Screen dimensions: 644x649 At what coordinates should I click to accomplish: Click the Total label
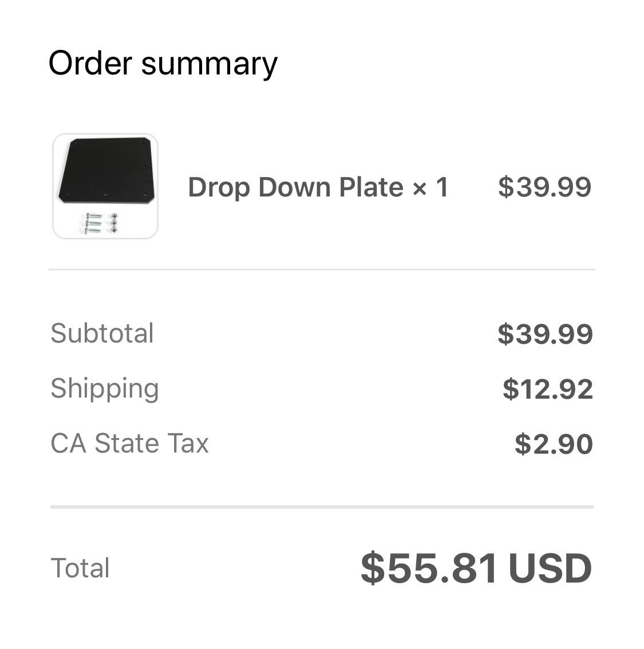pos(80,568)
